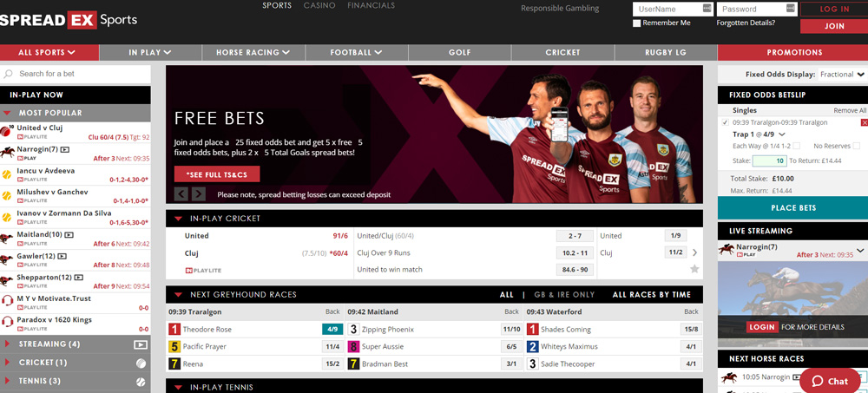Image resolution: width=868 pixels, height=393 pixels.
Task: Click the search magnifier icon
Action: 9,74
